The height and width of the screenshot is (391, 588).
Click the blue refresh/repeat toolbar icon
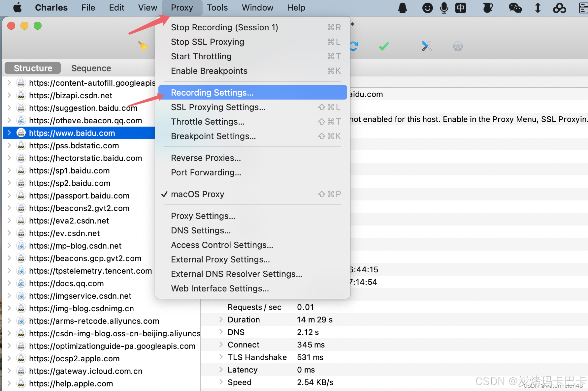click(x=354, y=46)
